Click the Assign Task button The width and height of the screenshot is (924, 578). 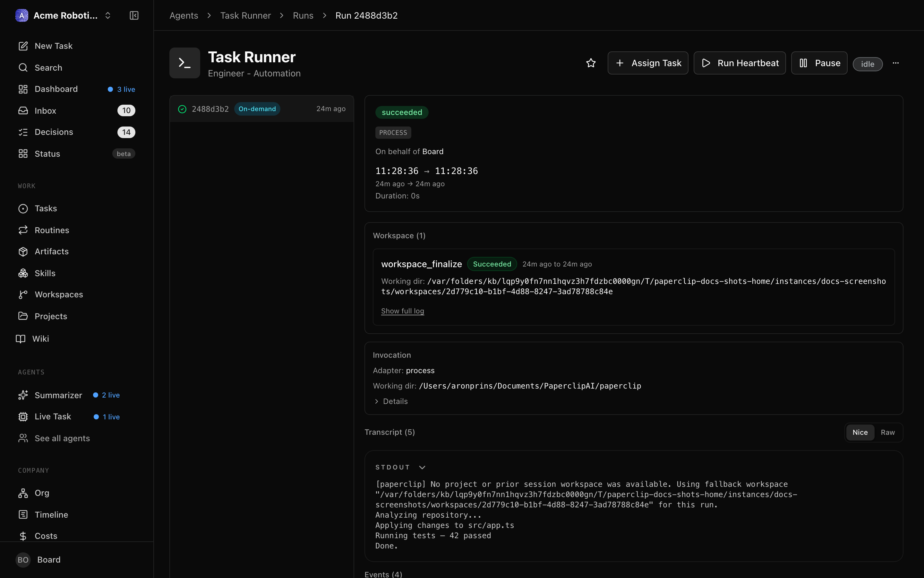(648, 63)
